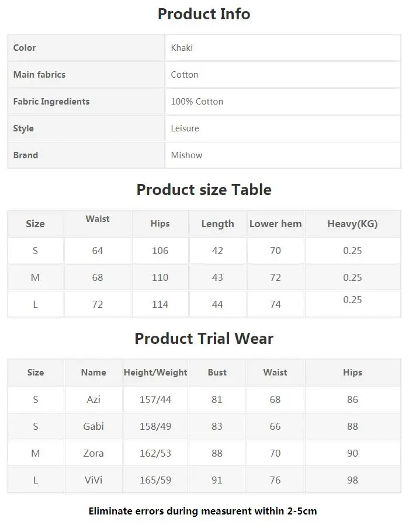
Task: Click the Product Info heading
Action: point(204,14)
